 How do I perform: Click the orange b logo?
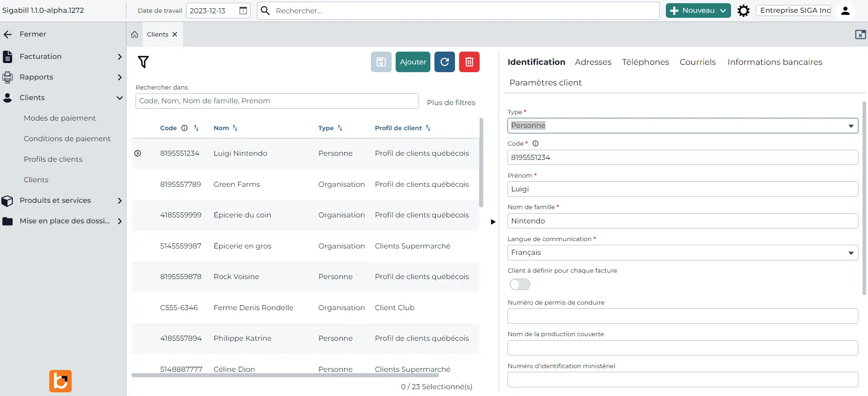tap(61, 381)
